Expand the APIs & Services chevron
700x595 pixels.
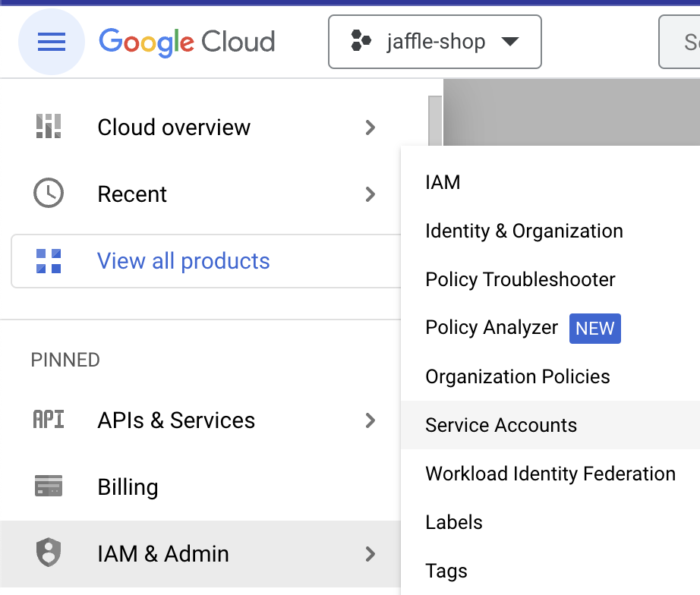(370, 420)
